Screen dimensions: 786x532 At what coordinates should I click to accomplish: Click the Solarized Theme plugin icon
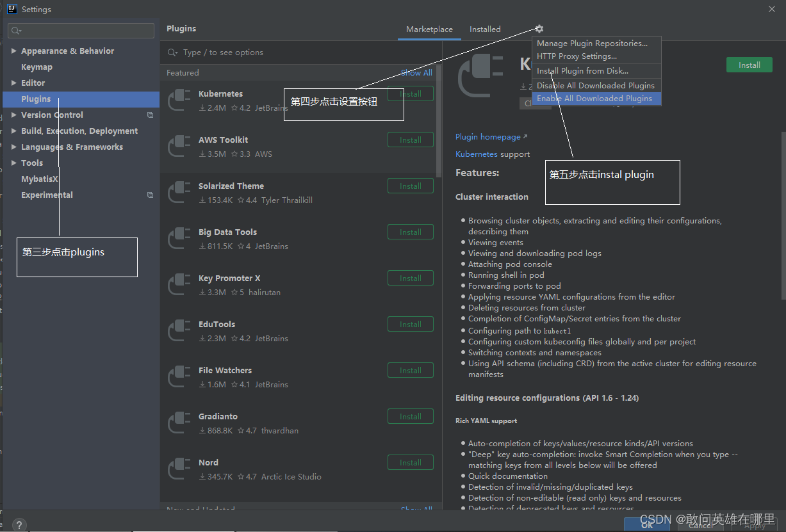tap(179, 193)
